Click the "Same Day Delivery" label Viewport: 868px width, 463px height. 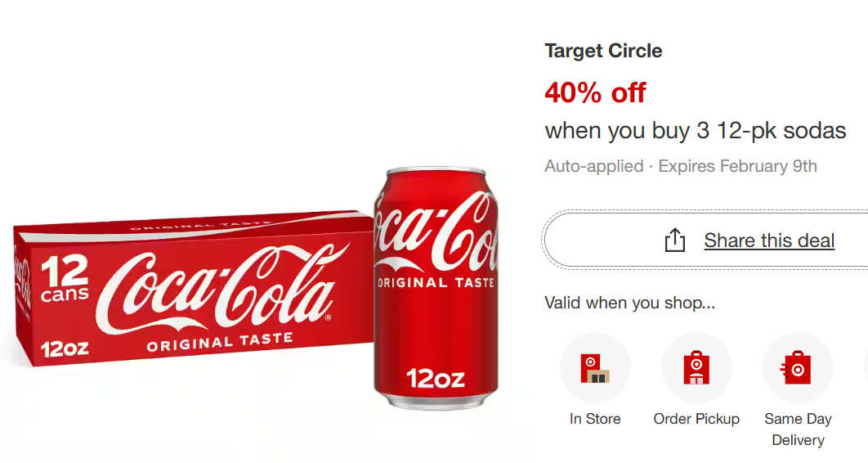tap(797, 429)
